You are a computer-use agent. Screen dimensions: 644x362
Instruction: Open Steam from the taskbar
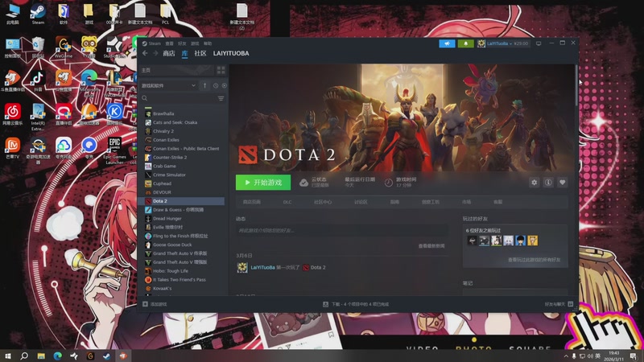pyautogui.click(x=106, y=356)
